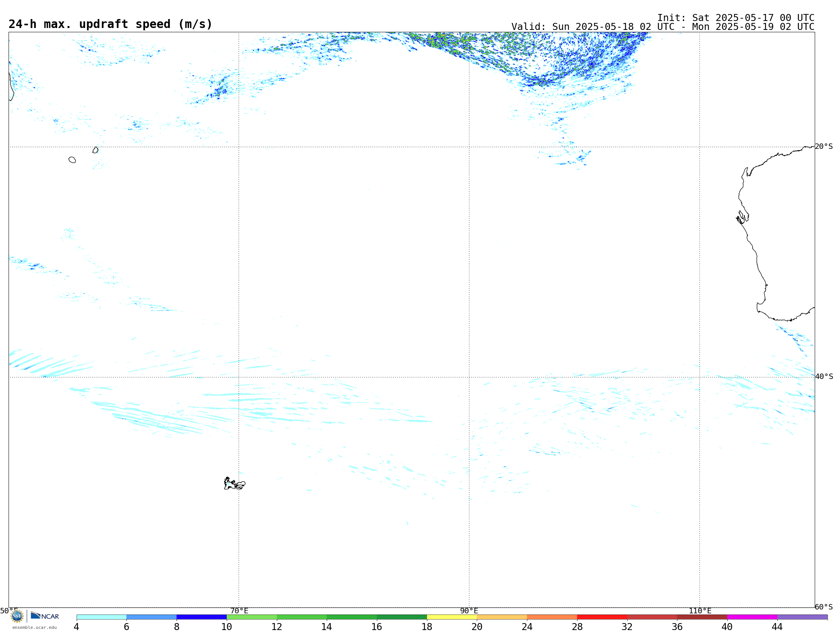Click the colorbar tick label "40"
840x632 pixels.
(727, 627)
